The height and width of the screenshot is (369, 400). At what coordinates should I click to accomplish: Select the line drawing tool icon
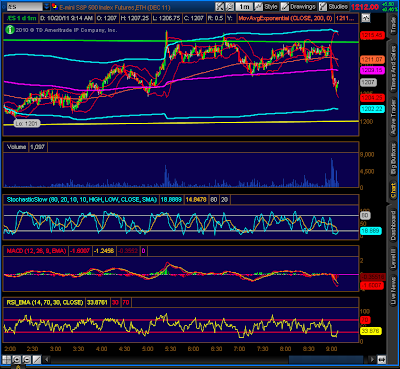(36, 360)
